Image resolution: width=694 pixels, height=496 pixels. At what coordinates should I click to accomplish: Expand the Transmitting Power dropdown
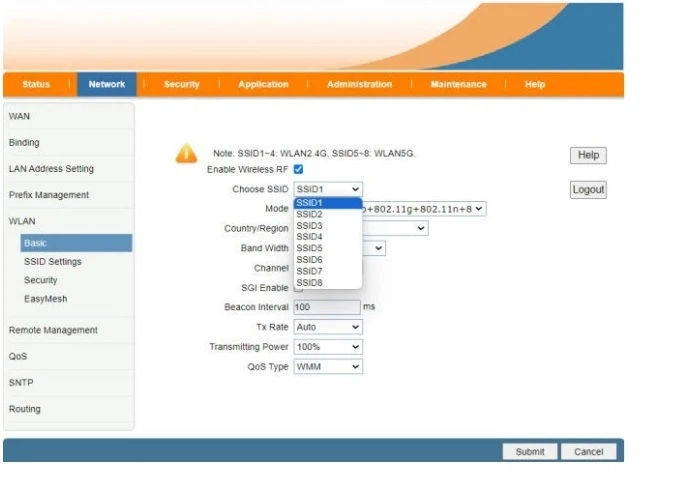[328, 347]
